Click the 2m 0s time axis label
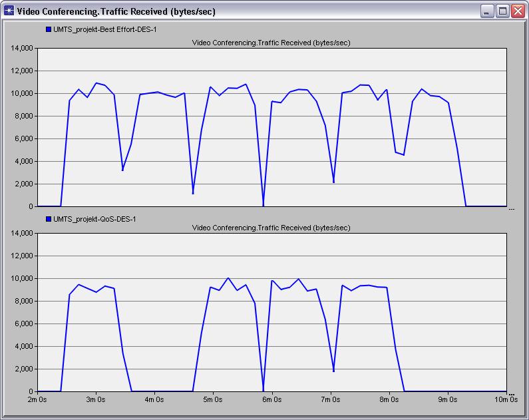This screenshot has height=420, width=529. 37,399
